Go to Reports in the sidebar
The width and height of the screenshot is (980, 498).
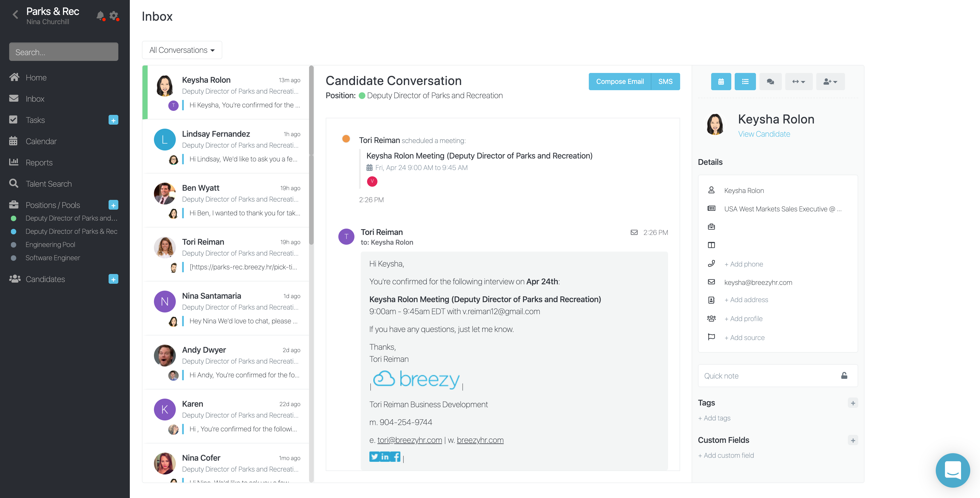click(x=39, y=163)
